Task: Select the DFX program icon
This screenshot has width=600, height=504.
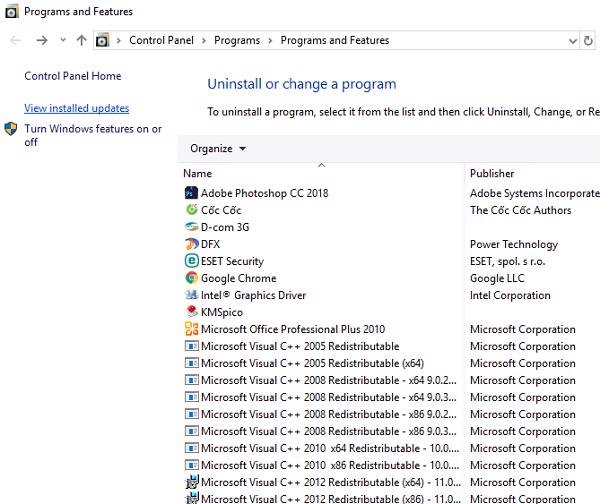Action: pos(192,244)
